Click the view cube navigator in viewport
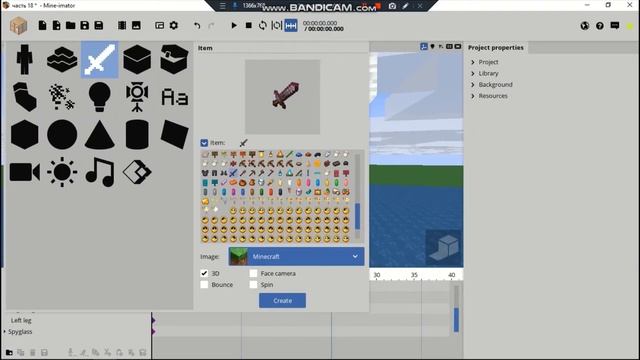 (444, 247)
